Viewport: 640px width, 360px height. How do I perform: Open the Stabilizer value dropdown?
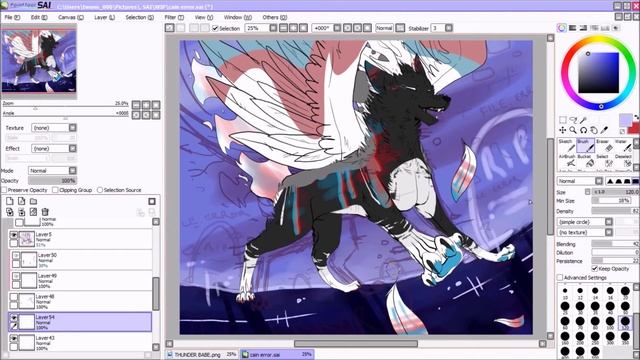pyautogui.click(x=449, y=28)
